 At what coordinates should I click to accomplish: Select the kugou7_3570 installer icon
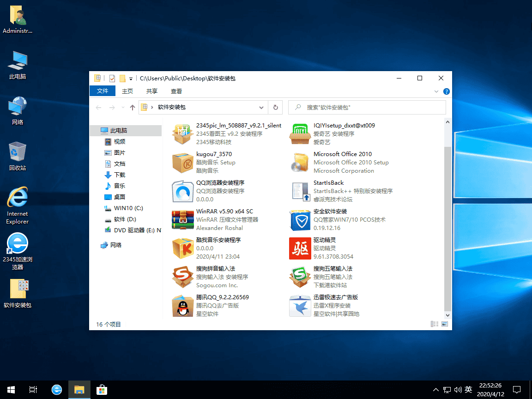pos(182,163)
